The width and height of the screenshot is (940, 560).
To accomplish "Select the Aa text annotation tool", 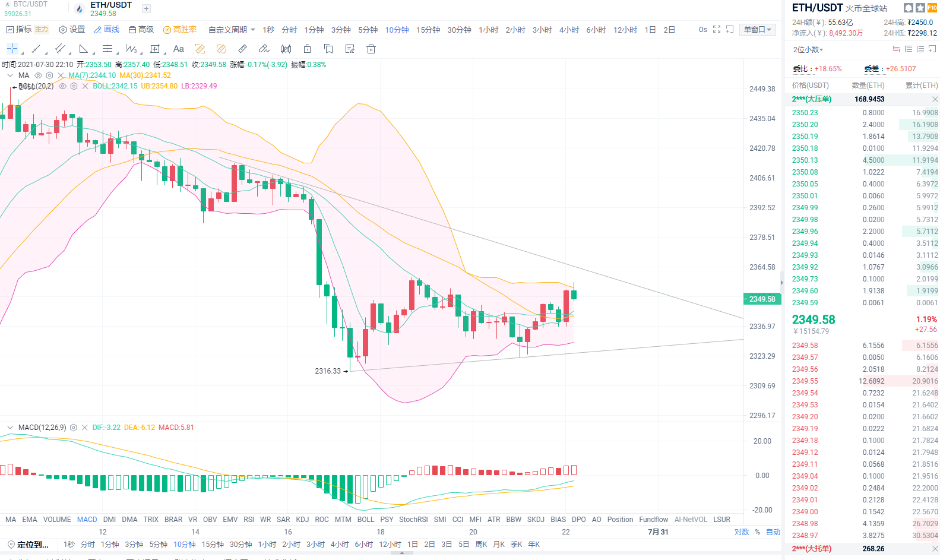I will [x=179, y=49].
